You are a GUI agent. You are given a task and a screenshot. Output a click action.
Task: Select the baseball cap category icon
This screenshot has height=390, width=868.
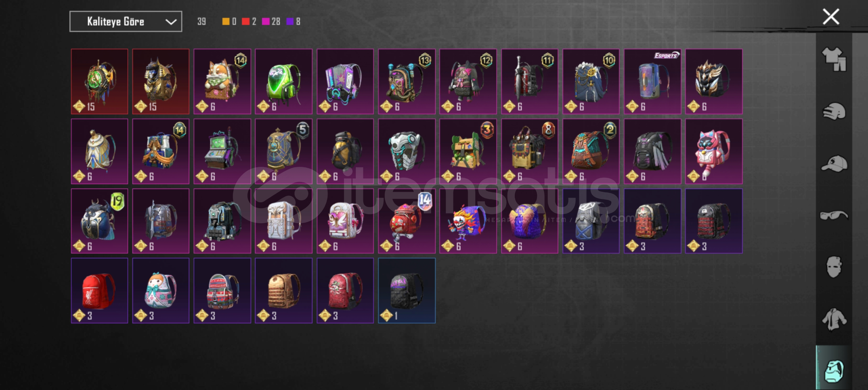point(834,163)
